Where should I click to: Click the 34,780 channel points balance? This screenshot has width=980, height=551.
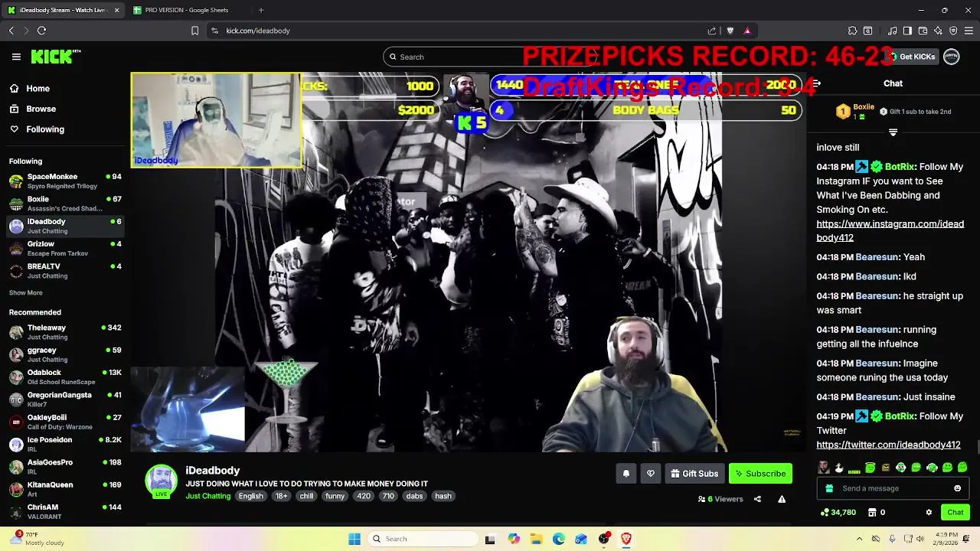point(838,513)
